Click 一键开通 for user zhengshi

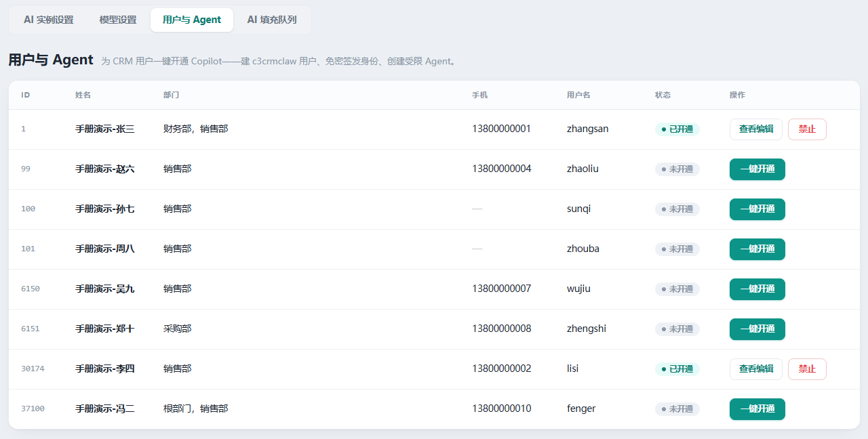pos(757,329)
